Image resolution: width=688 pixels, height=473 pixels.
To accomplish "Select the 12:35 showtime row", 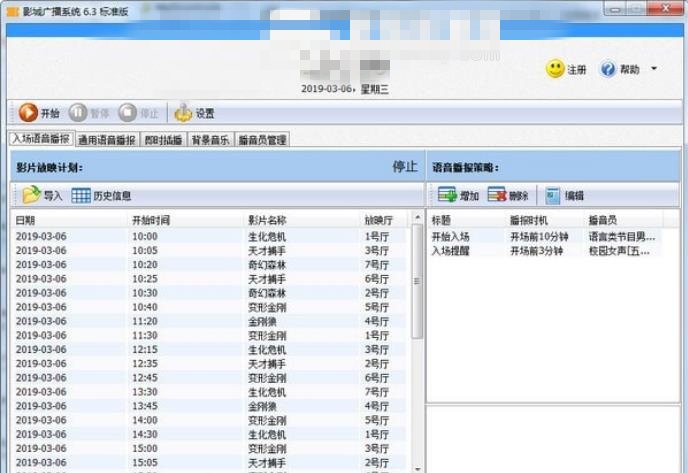I will [x=210, y=363].
